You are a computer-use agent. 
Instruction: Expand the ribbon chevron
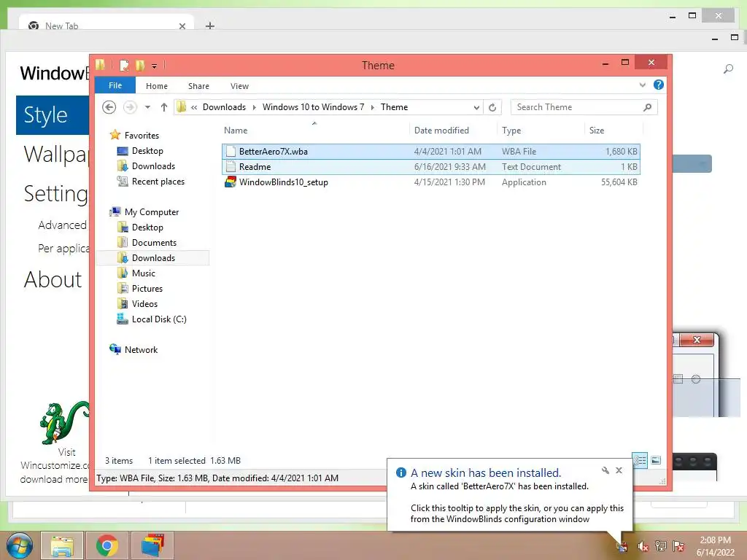[x=643, y=85]
